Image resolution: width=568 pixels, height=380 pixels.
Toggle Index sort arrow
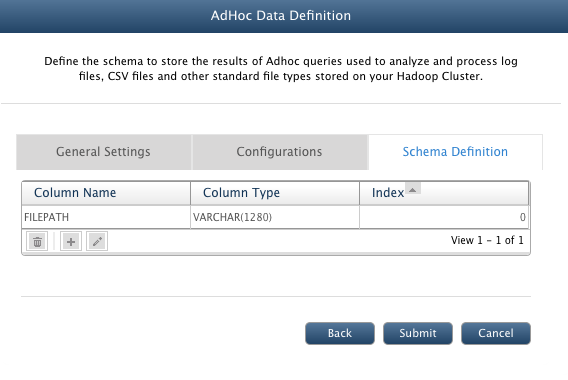pyautogui.click(x=413, y=189)
